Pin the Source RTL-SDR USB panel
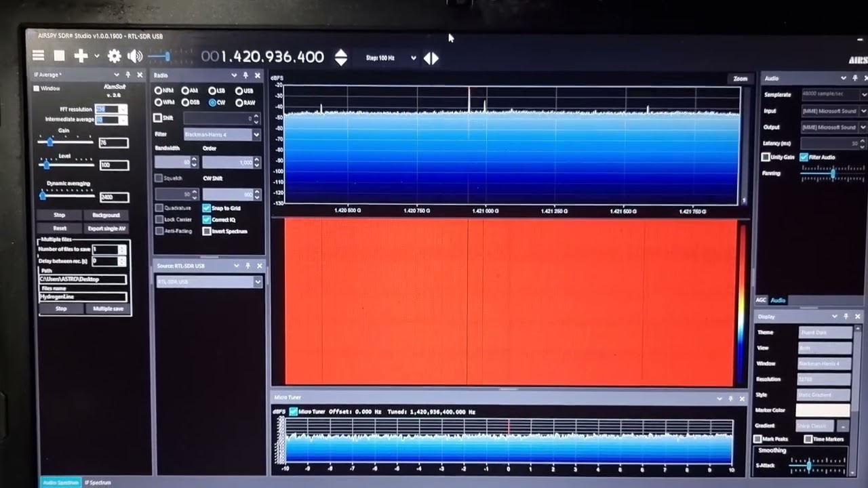The image size is (868, 488). click(248, 266)
